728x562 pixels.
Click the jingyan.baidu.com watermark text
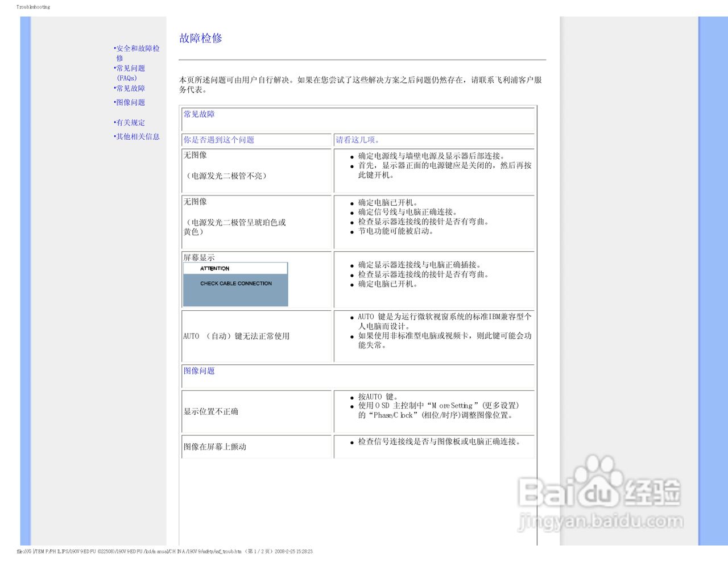click(x=600, y=519)
